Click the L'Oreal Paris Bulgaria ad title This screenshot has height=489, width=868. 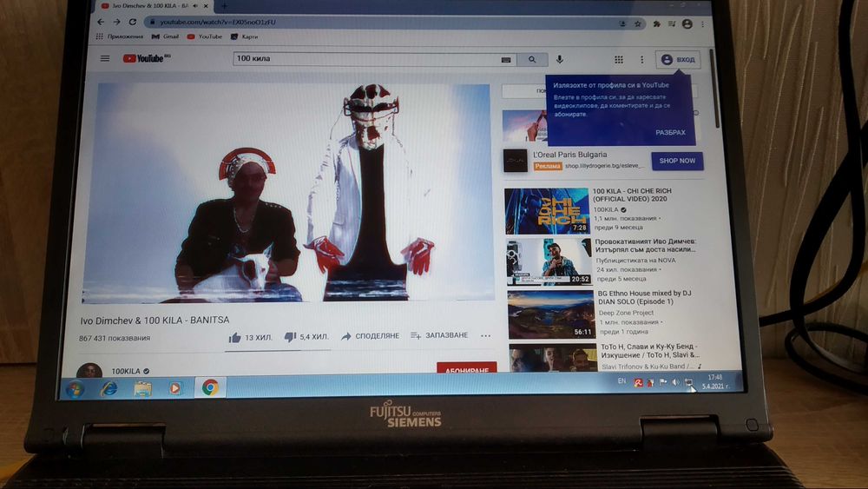click(x=570, y=155)
